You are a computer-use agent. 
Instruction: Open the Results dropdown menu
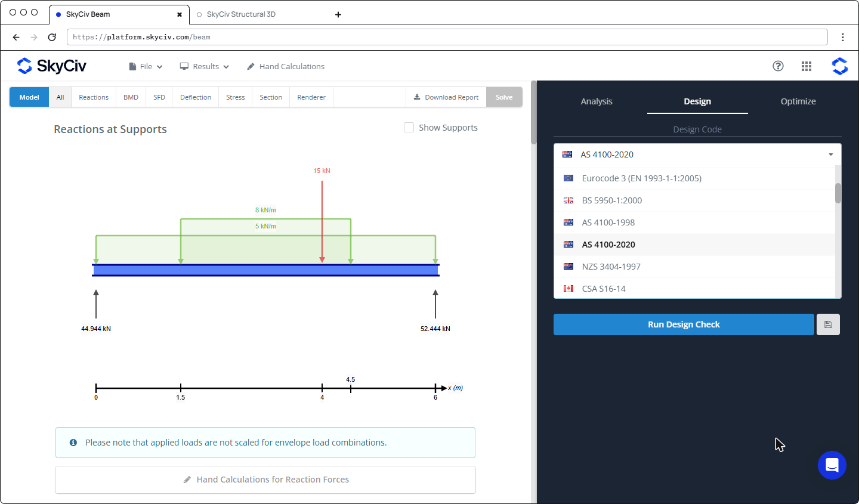tap(205, 66)
